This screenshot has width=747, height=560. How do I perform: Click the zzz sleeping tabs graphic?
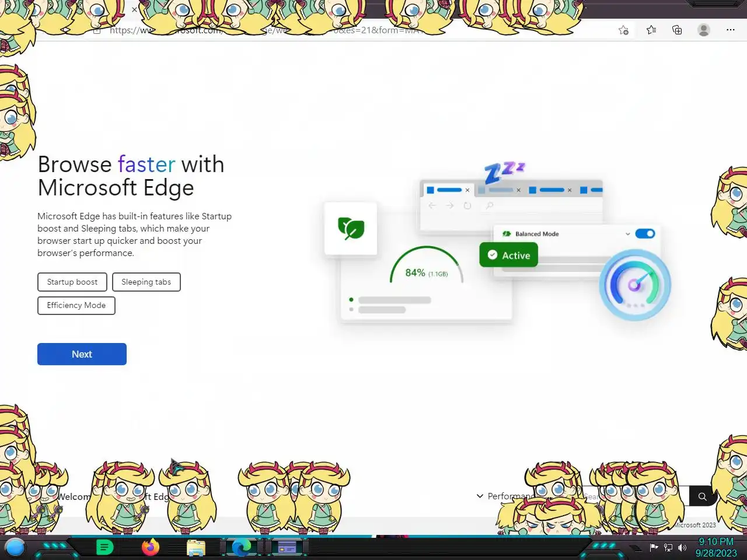click(505, 172)
